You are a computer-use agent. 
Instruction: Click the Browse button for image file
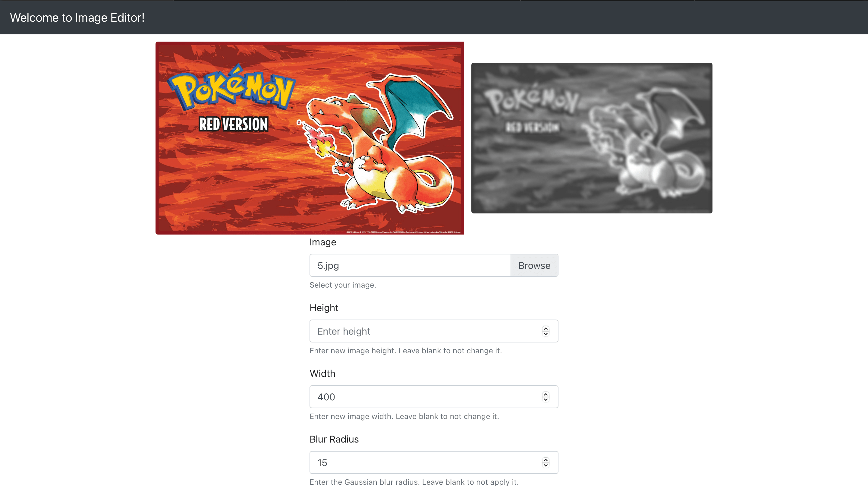coord(534,265)
